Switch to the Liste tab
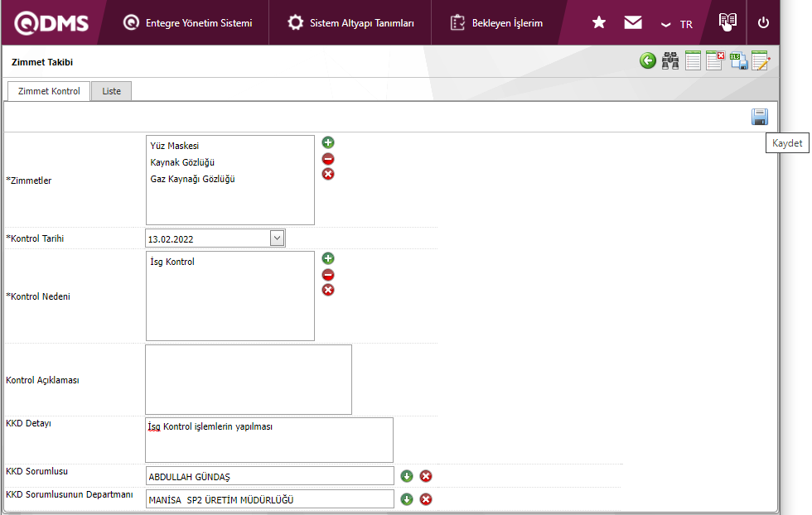This screenshot has height=515, width=812. tap(111, 91)
